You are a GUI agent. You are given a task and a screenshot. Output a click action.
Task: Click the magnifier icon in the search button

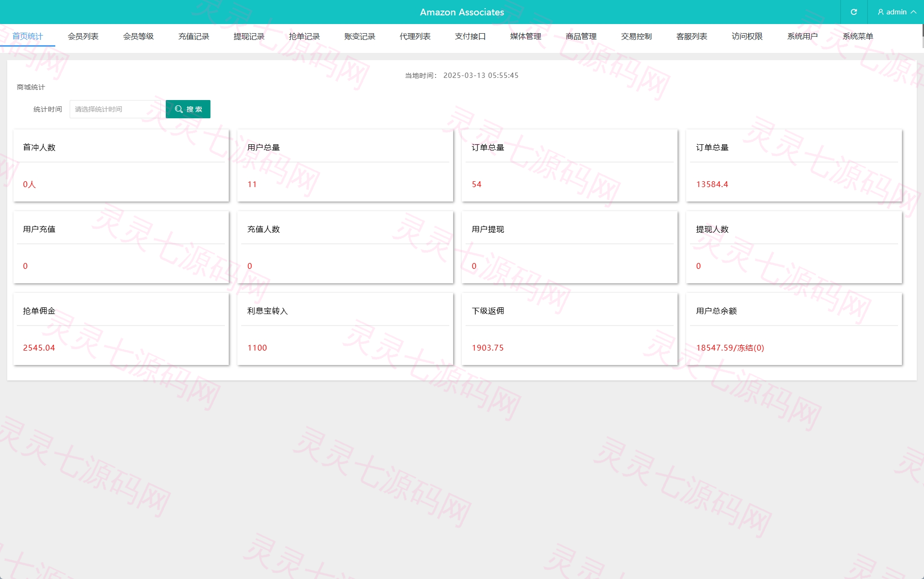point(179,109)
